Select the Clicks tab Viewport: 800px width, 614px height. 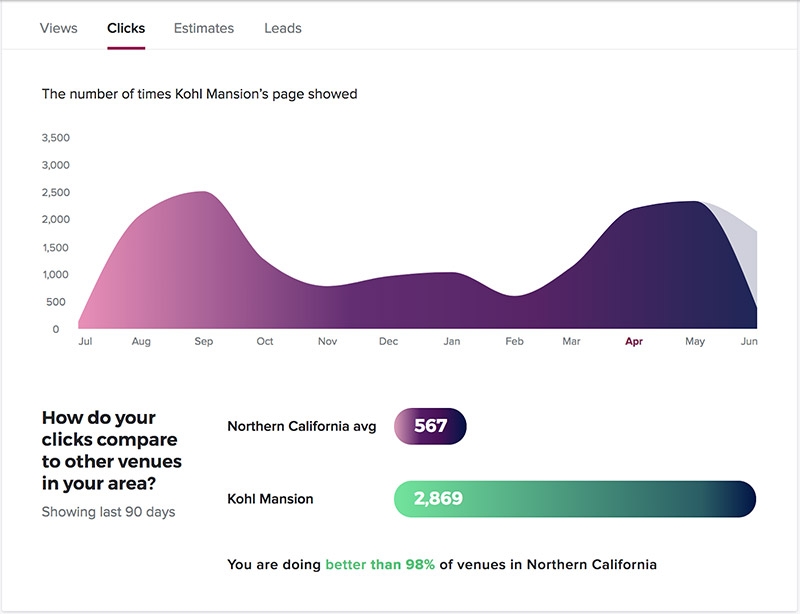pos(126,28)
